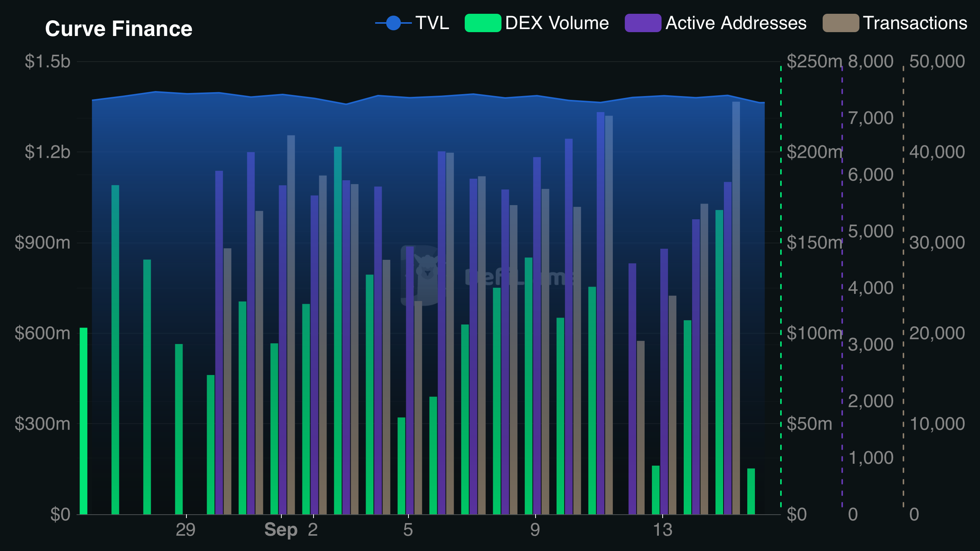980x551 pixels.
Task: Click the 30,000 transactions axis label
Action: click(937, 243)
